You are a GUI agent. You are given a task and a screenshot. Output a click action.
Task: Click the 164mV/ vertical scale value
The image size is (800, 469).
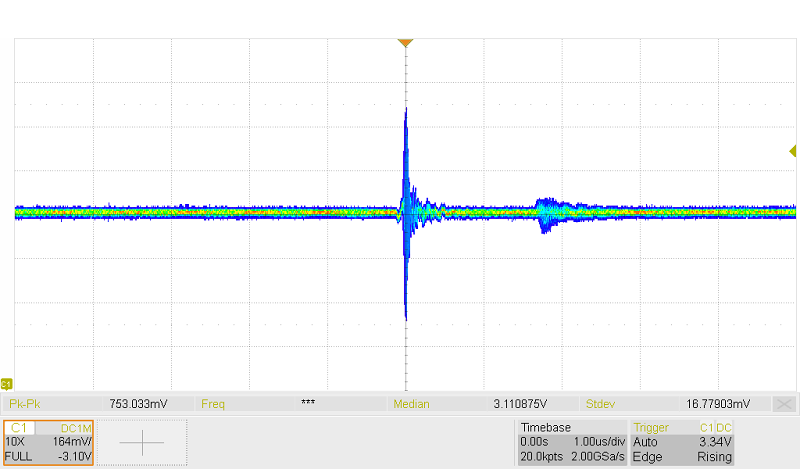[72, 441]
